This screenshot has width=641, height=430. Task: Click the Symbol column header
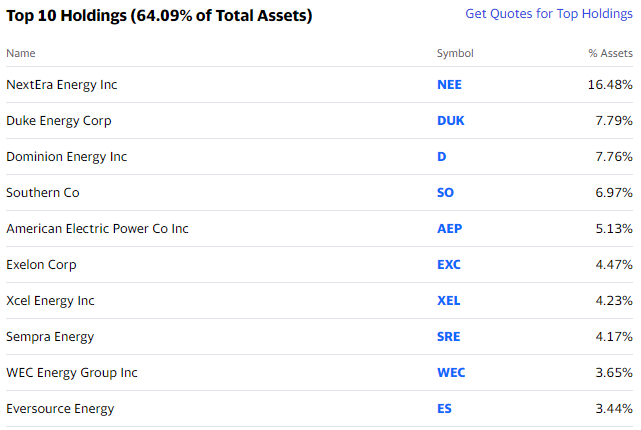click(x=455, y=54)
